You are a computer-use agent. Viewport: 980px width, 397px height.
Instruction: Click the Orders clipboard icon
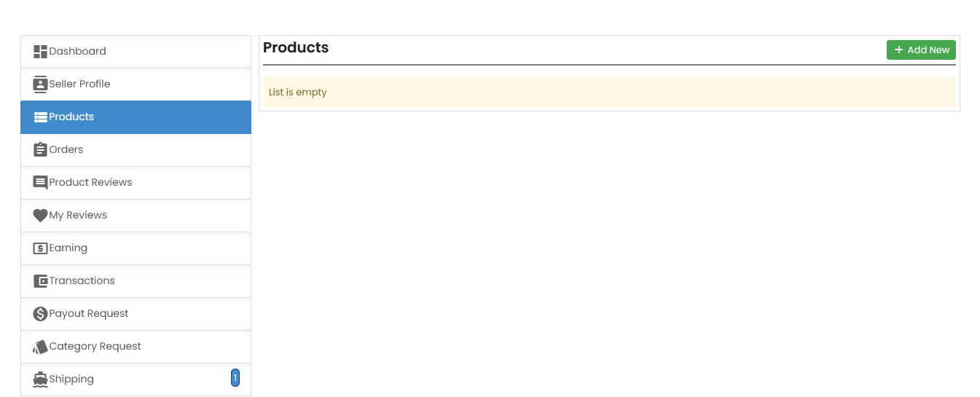tap(40, 150)
